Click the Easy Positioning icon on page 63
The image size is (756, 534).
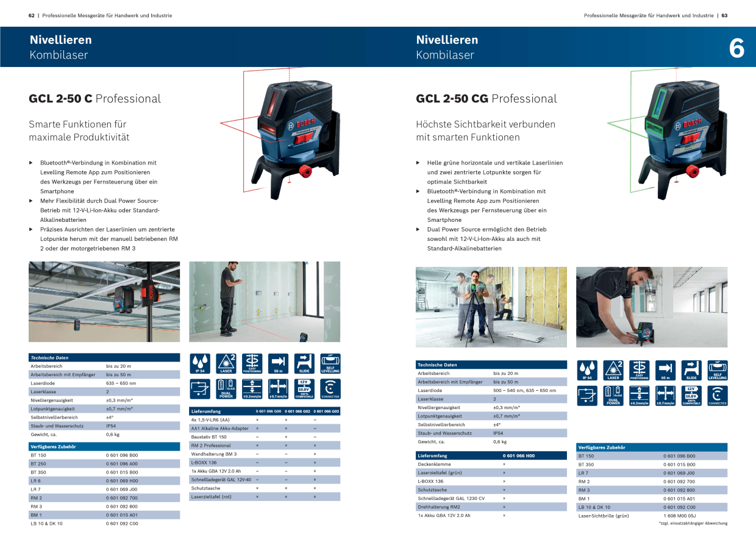pos(639,371)
